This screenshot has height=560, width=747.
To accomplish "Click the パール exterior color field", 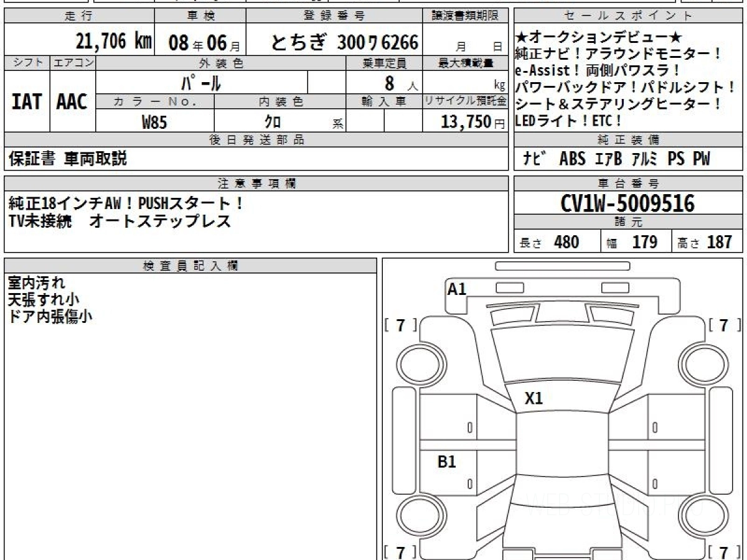I will [x=201, y=83].
